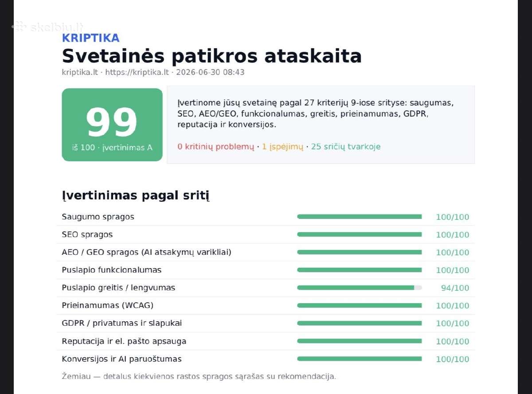The width and height of the screenshot is (532, 394).
Task: Click 'iš 100 · įvertinimas A' caption
Action: click(112, 148)
